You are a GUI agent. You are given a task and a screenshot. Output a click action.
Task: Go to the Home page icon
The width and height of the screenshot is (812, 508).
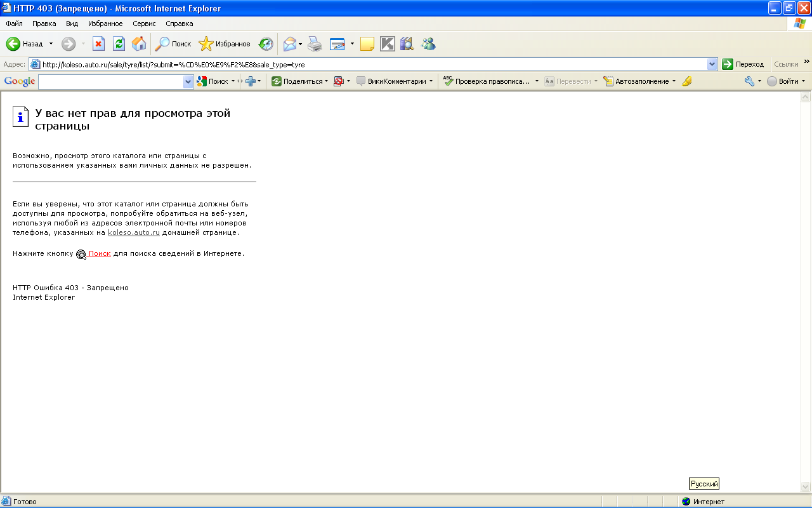[x=139, y=44]
